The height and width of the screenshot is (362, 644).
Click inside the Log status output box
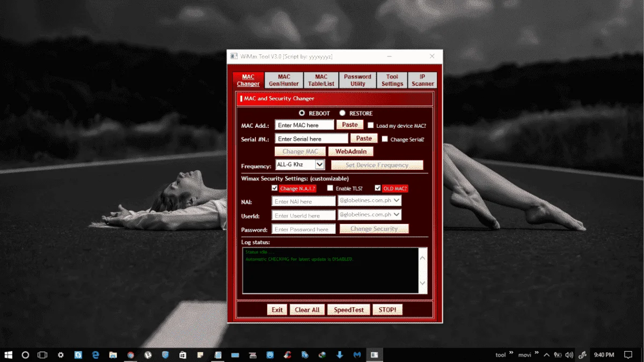click(x=330, y=270)
